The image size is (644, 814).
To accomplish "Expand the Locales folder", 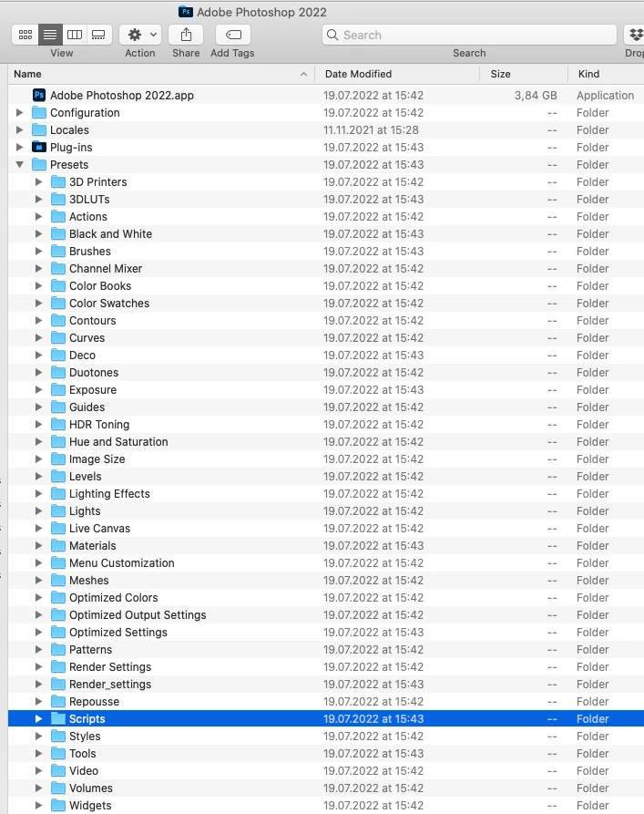I will click(x=20, y=129).
